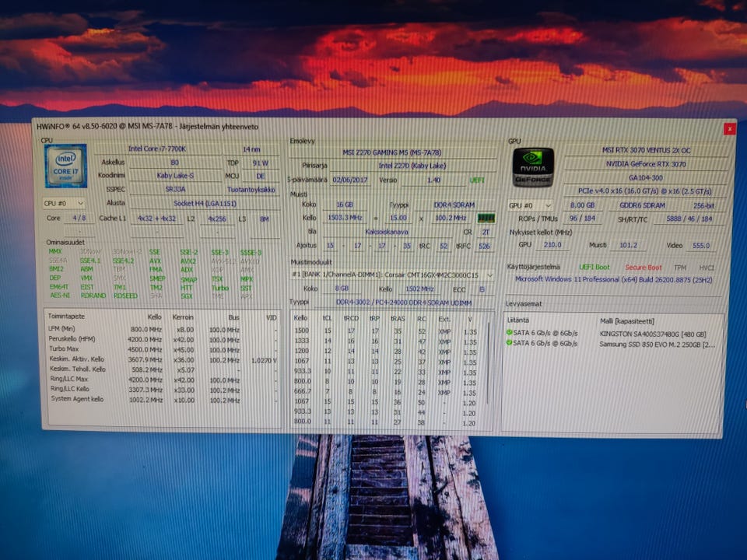Click green status icon of KINGSTON SATA drive
Image resolution: width=747 pixels, height=560 pixels.
[509, 332]
